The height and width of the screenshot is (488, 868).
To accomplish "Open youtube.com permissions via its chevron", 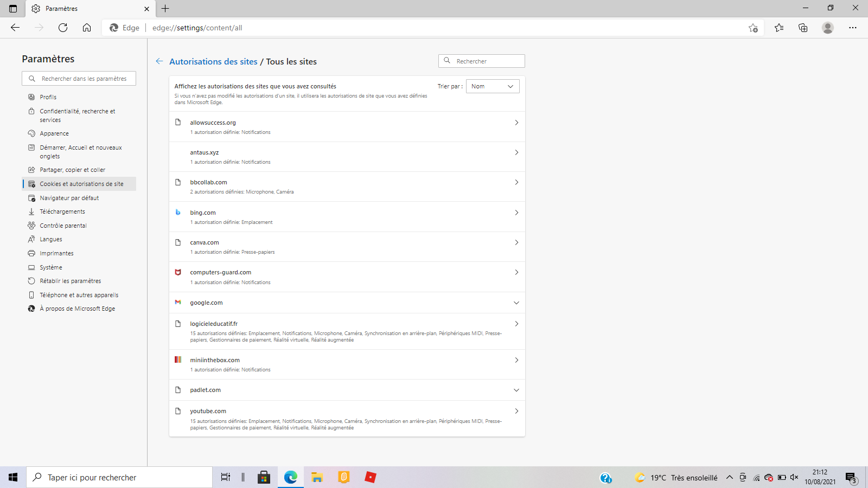I will [516, 411].
